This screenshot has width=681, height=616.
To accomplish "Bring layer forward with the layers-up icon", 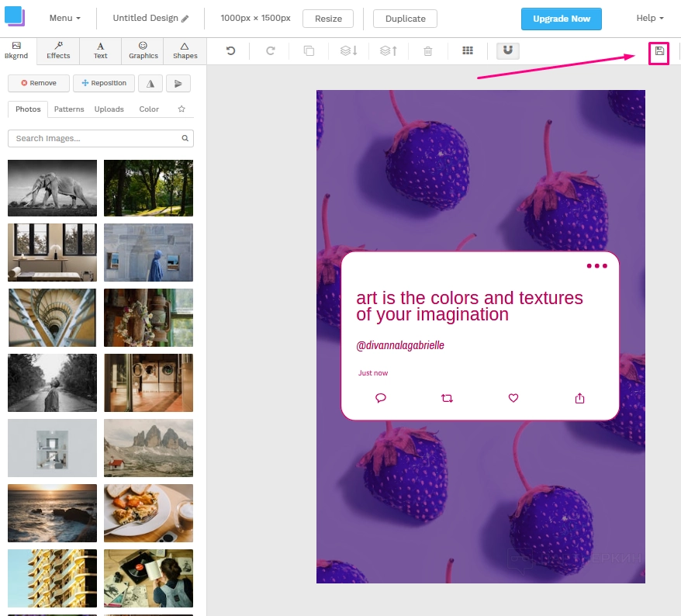I will point(389,51).
